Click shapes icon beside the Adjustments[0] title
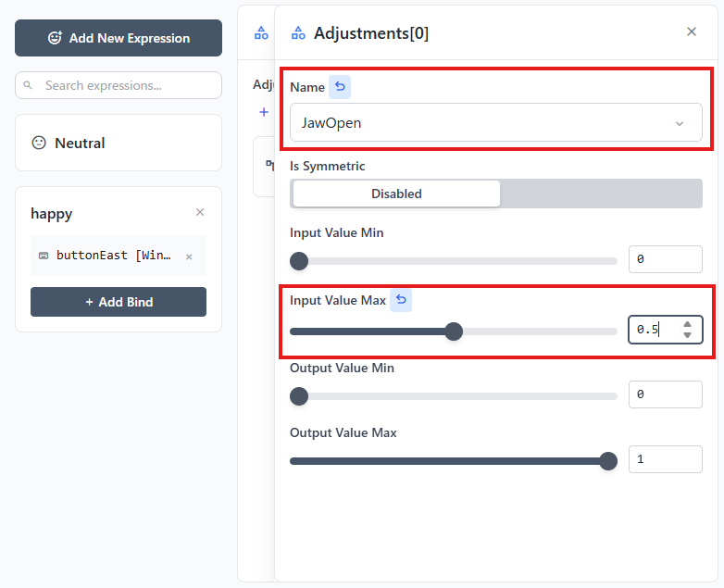The width and height of the screenshot is (724, 588). [298, 33]
